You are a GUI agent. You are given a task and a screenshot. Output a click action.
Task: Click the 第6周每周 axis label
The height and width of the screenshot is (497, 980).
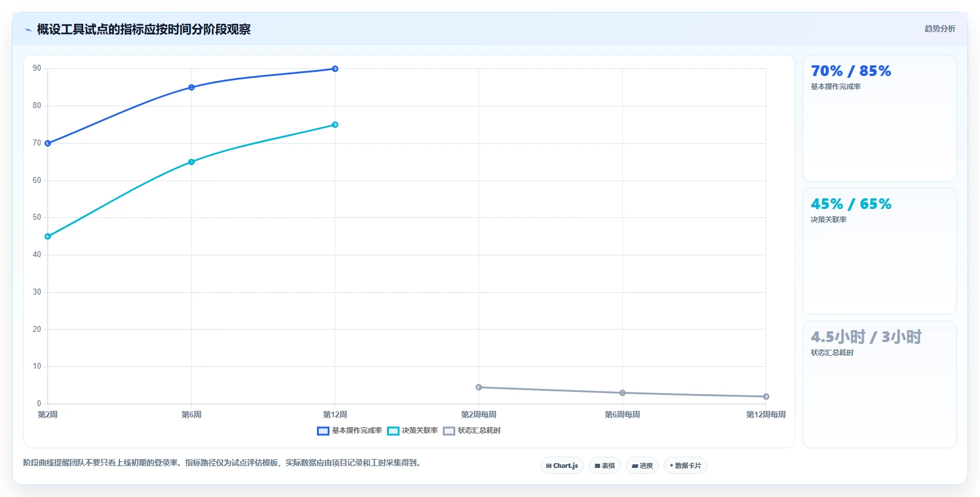pyautogui.click(x=622, y=414)
